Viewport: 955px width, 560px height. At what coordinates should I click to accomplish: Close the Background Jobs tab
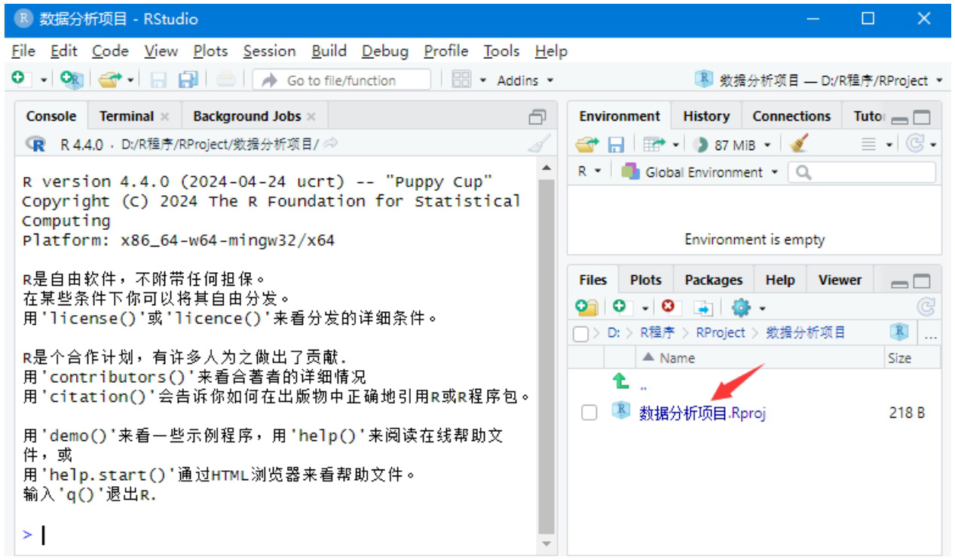pos(311,117)
